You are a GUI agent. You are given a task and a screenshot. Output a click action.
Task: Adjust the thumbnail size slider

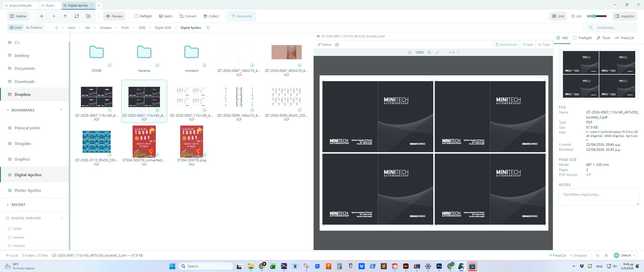tap(597, 16)
